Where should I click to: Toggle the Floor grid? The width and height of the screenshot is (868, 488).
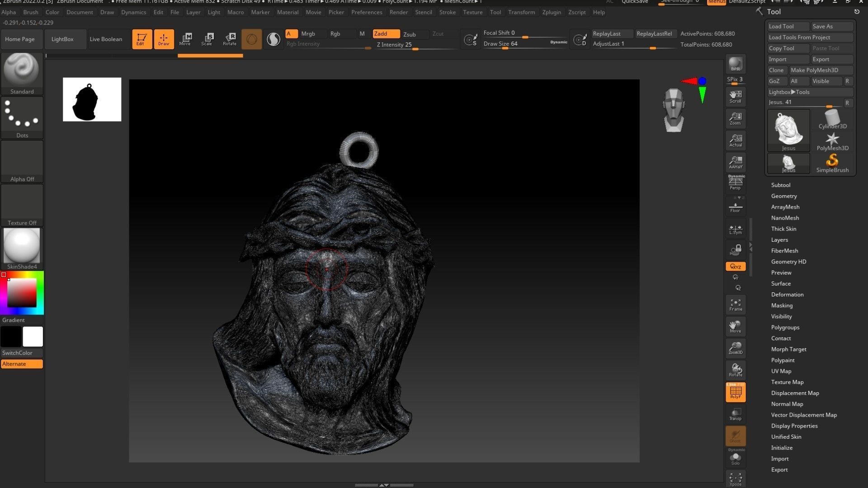[736, 207]
